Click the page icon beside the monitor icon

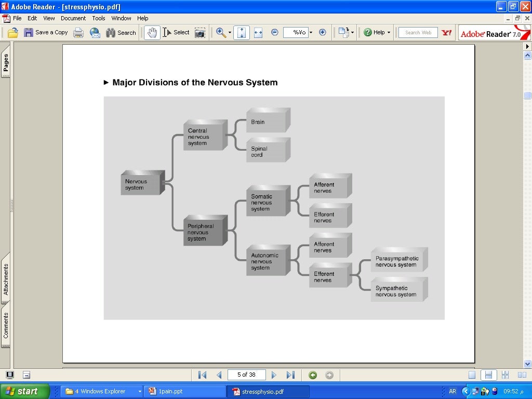coord(26,375)
